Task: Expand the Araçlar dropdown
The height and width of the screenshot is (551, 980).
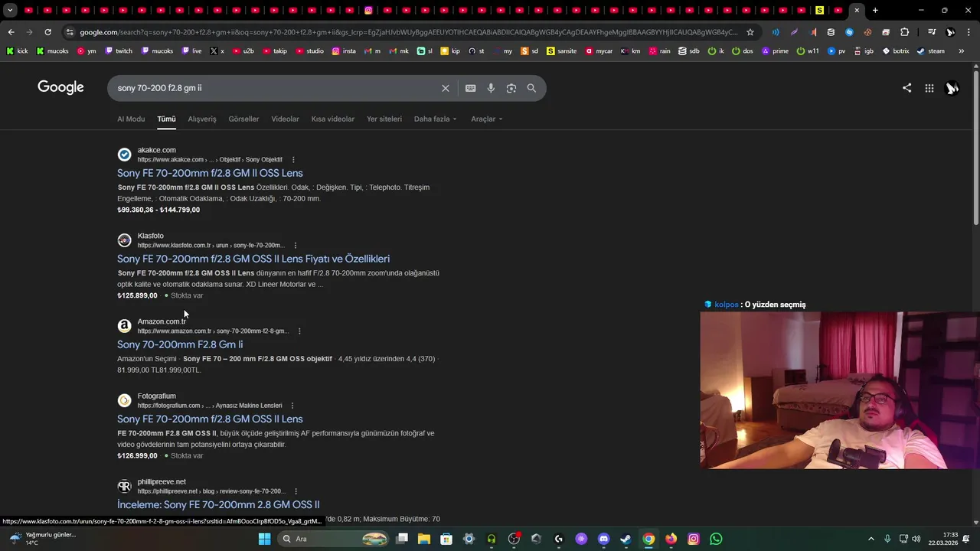Action: (487, 119)
